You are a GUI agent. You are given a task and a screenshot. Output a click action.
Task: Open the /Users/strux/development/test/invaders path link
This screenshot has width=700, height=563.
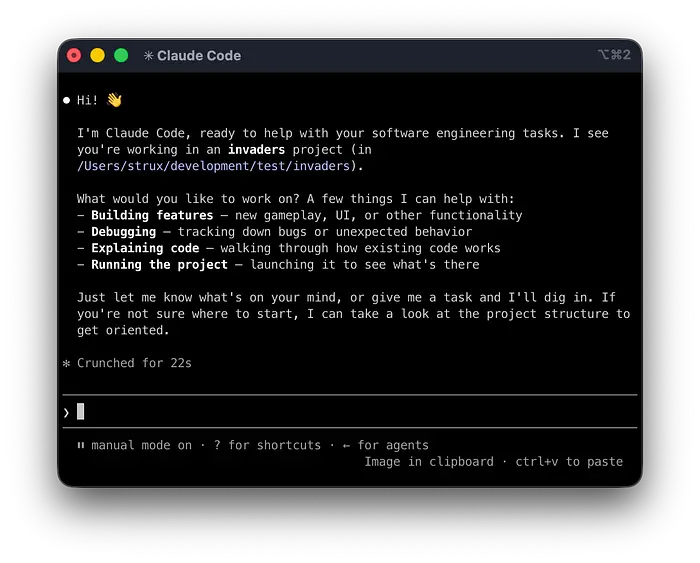coord(213,166)
